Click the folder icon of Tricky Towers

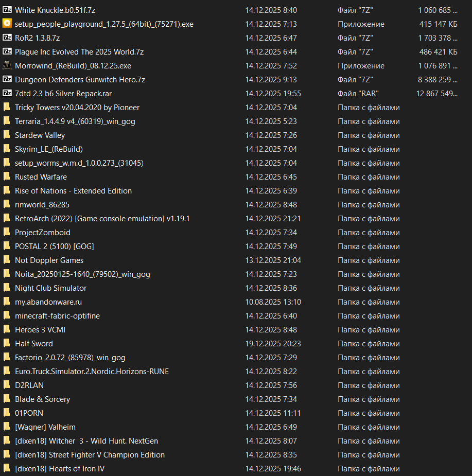(7, 107)
